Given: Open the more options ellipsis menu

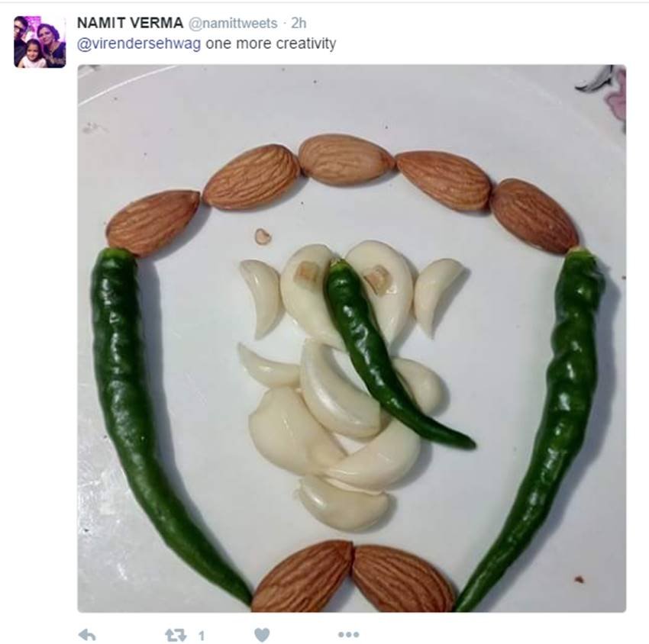Looking at the screenshot, I should pyautogui.click(x=348, y=634).
